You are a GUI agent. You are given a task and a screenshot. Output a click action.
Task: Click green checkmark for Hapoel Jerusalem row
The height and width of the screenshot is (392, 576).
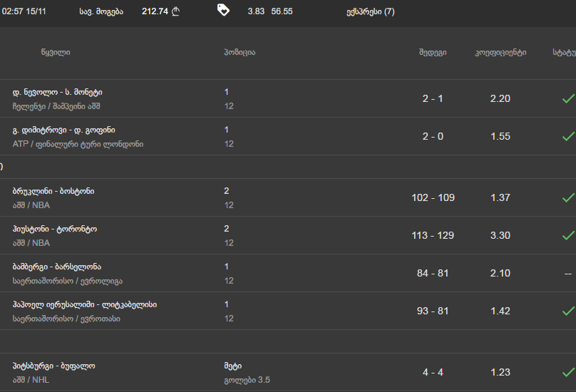(567, 311)
